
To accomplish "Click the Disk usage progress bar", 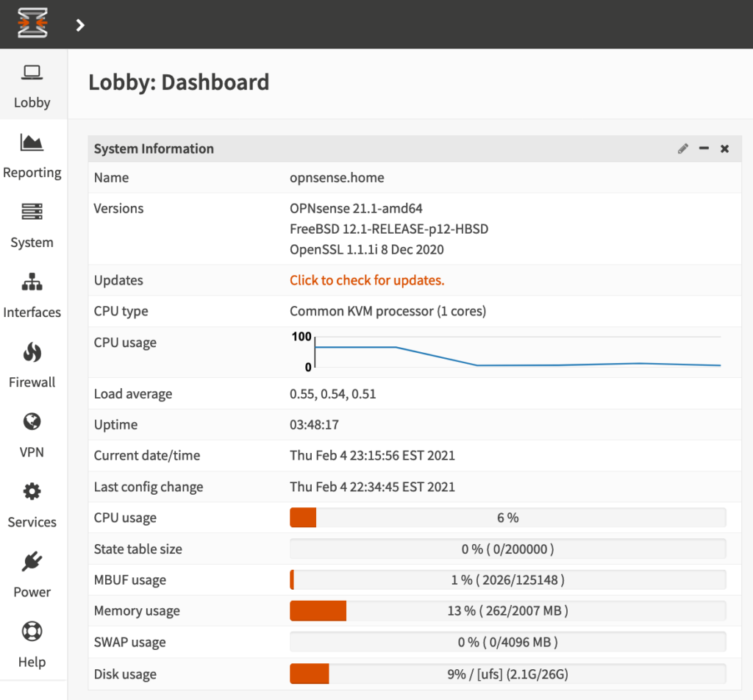I will pos(507,674).
